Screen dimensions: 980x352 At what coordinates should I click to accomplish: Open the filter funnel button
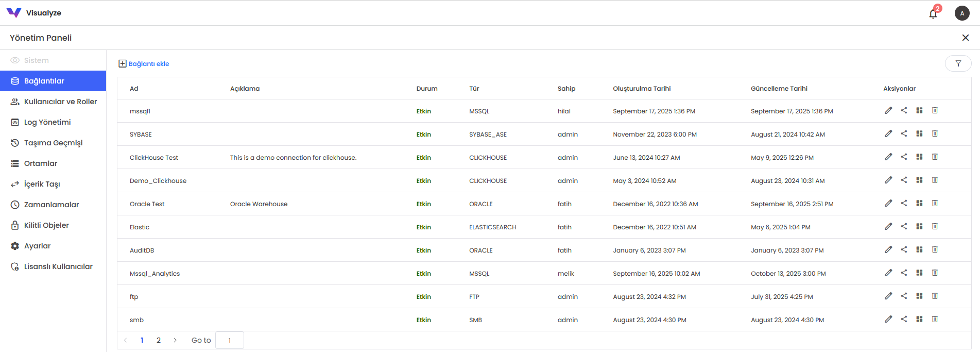(958, 63)
